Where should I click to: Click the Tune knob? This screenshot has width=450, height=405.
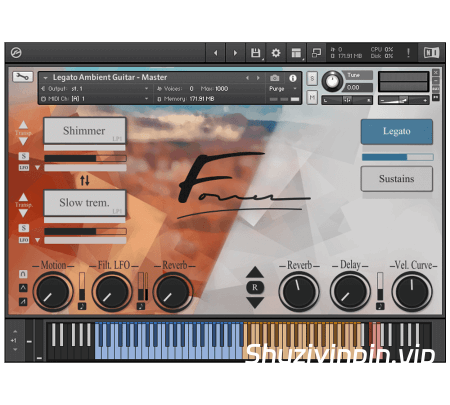coord(332,81)
